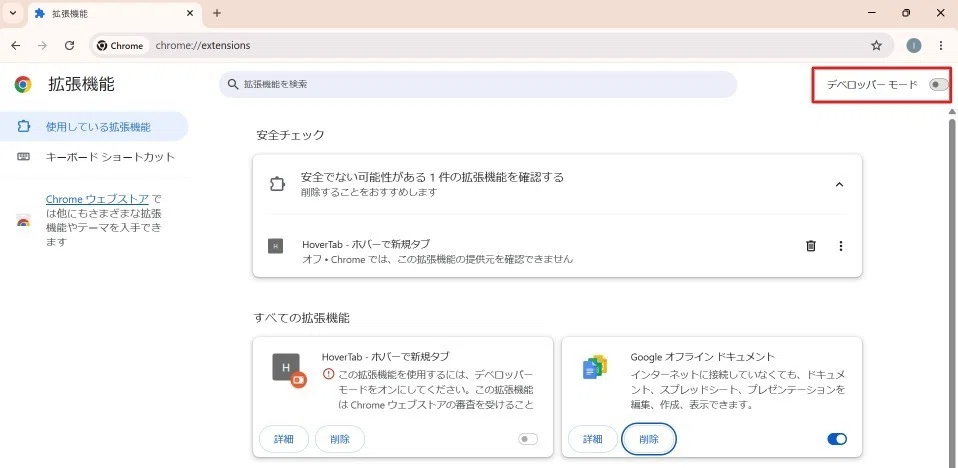This screenshot has width=958, height=468.
Task: Click 安全でない可能性がある 1 件の拡張機能を確認する text
Action: [432, 177]
